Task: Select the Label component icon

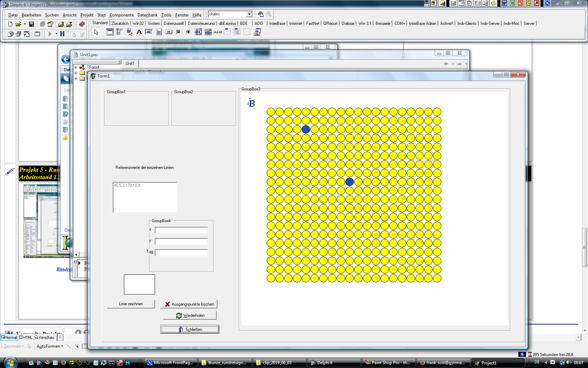Action: (139, 32)
